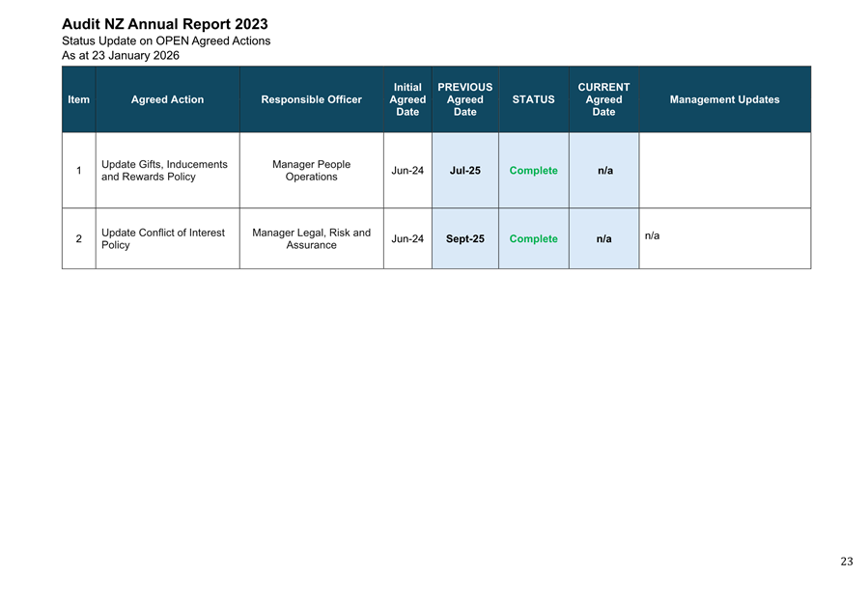Viewport: 868px width, 604px height.
Task: Select the "STATUS" column header
Action: 533,99
